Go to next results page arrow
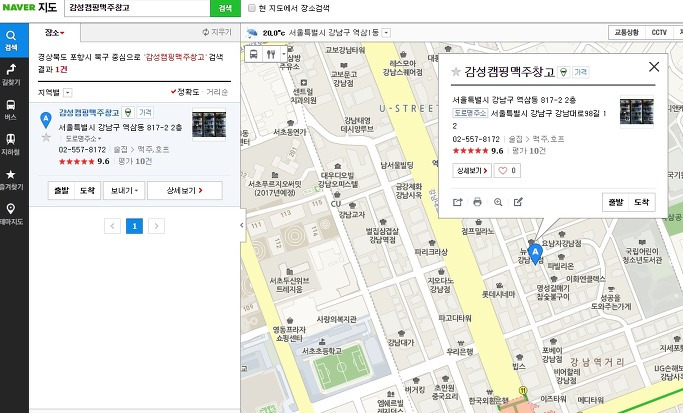This screenshot has width=683, height=413. 156,226
